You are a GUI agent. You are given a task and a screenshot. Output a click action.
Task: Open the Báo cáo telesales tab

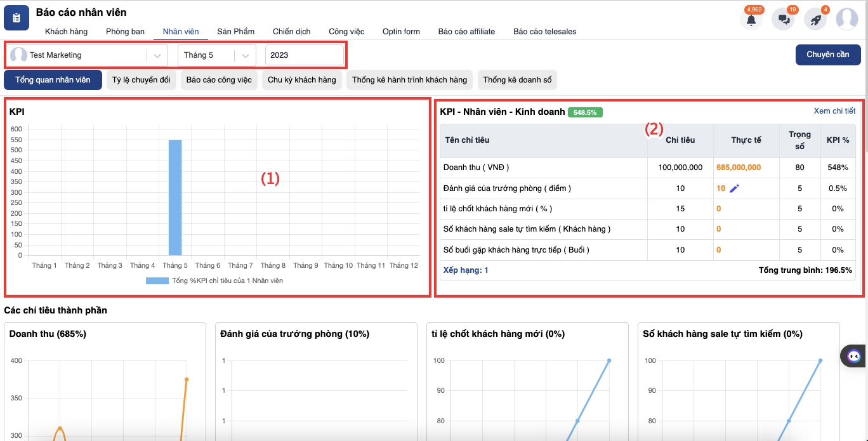(x=544, y=32)
